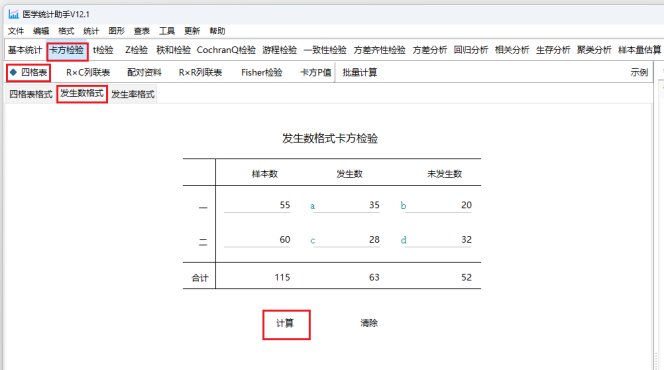The height and width of the screenshot is (370, 664).
Task: Switch to 样本量估算 tab
Action: pos(639,50)
